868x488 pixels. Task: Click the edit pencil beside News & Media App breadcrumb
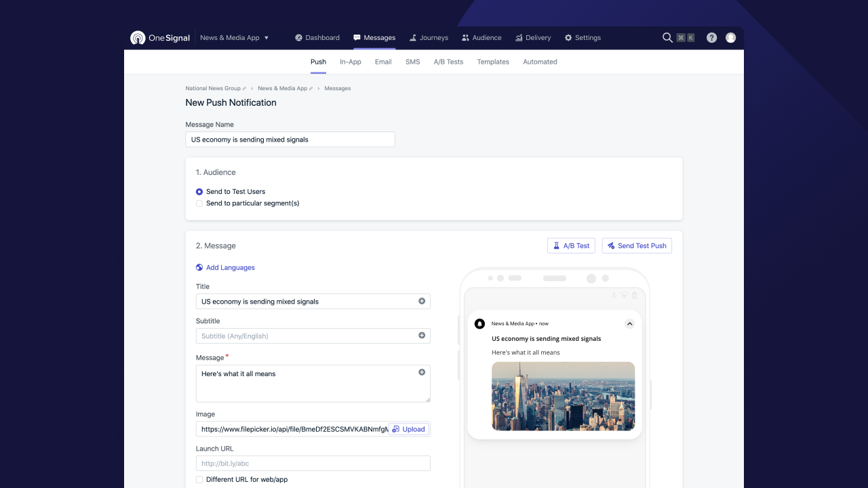point(311,89)
